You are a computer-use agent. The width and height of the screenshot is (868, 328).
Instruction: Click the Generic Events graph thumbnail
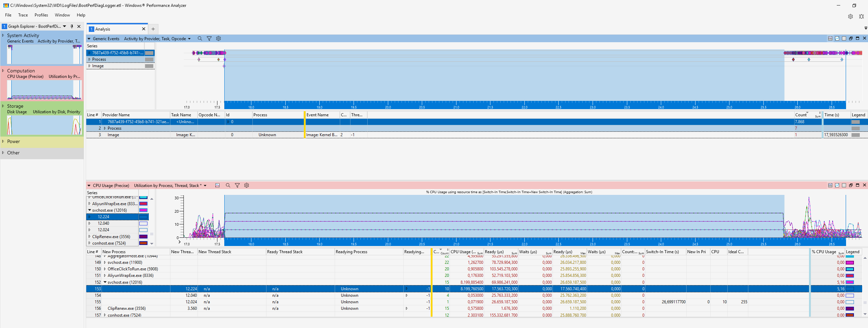coord(44,54)
